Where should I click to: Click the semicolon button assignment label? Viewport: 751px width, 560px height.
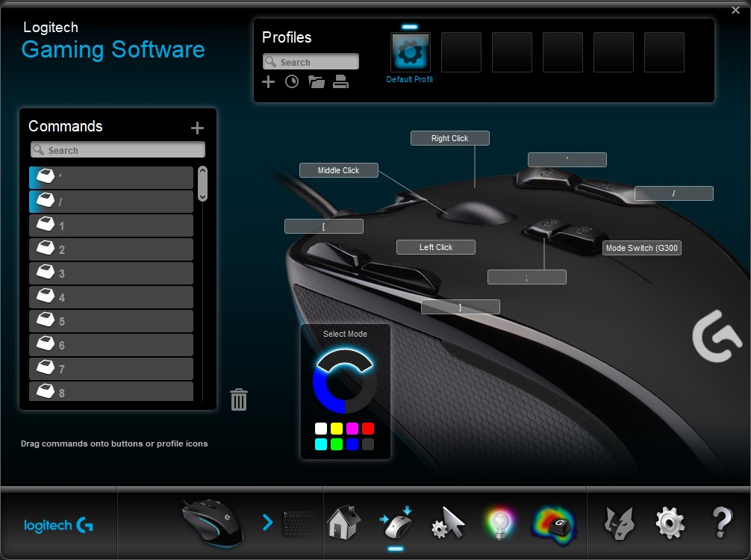(x=527, y=277)
